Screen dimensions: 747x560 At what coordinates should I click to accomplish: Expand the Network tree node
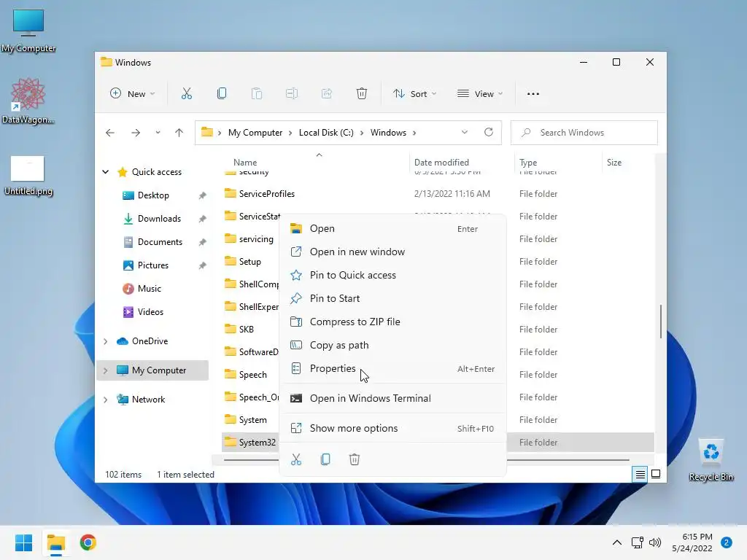coord(106,400)
